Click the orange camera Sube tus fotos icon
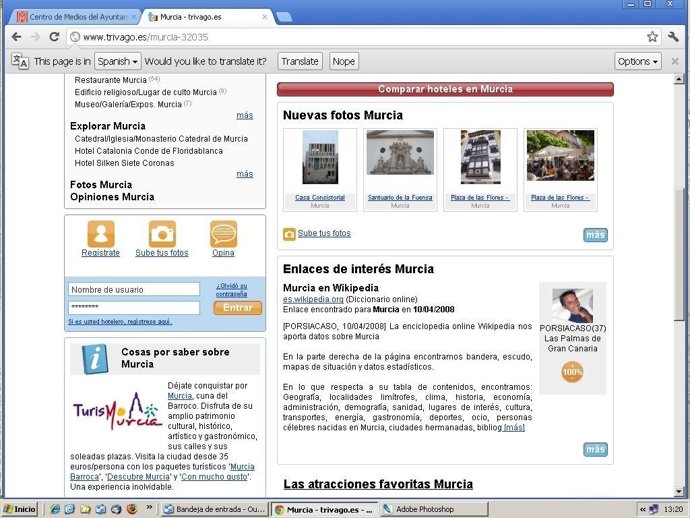Image resolution: width=690 pixels, height=518 pixels. tap(162, 234)
